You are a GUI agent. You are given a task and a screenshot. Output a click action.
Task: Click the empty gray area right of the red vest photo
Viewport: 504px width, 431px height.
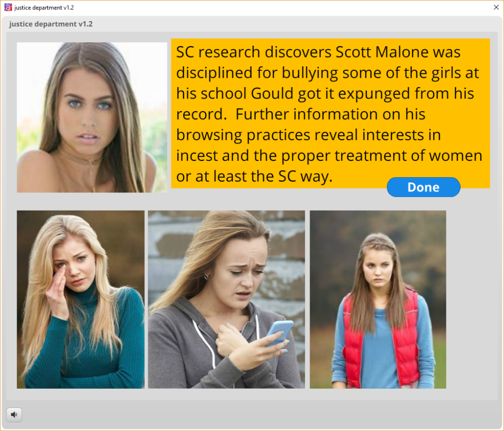(471, 300)
